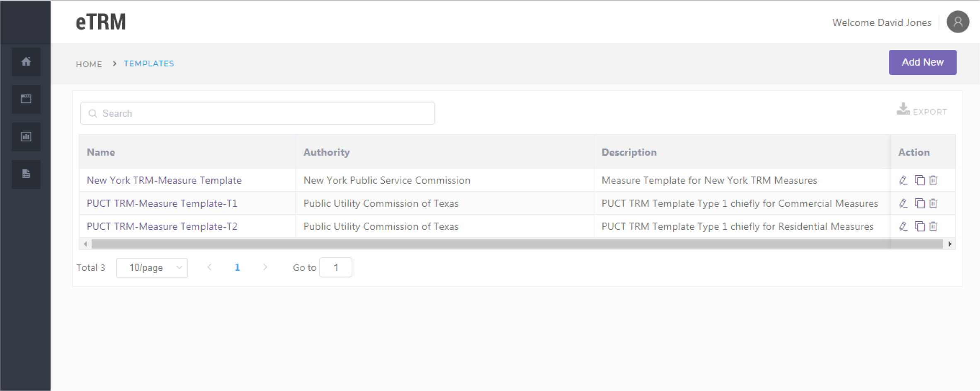Click the search magnifier icon
Viewport: 980px width, 391px height.
pos(93,113)
